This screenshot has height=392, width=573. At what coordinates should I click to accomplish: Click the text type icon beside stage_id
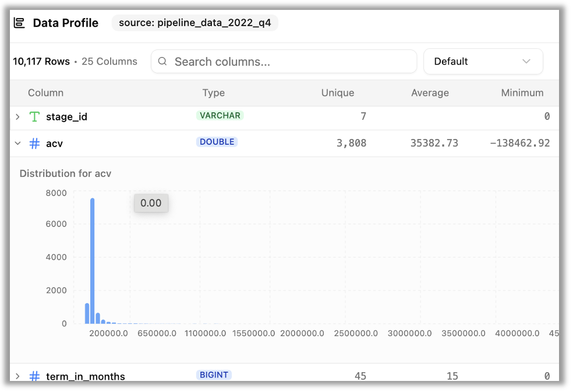(x=35, y=117)
